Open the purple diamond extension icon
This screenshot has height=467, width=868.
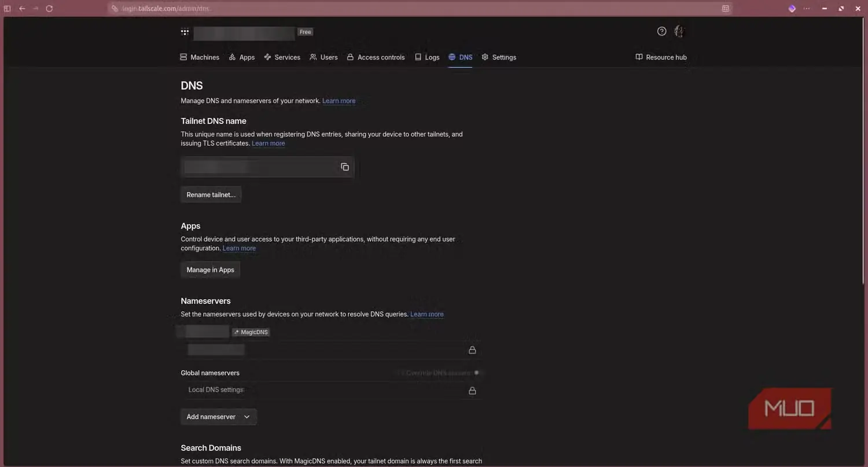click(792, 9)
